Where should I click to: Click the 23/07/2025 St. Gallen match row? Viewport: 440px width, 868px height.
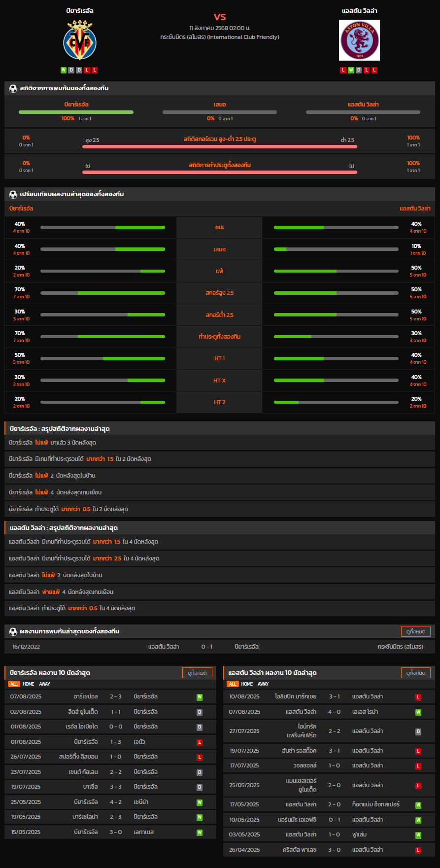[110, 772]
